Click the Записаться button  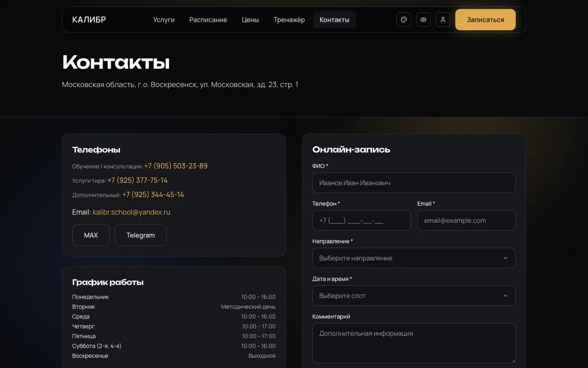(x=486, y=20)
